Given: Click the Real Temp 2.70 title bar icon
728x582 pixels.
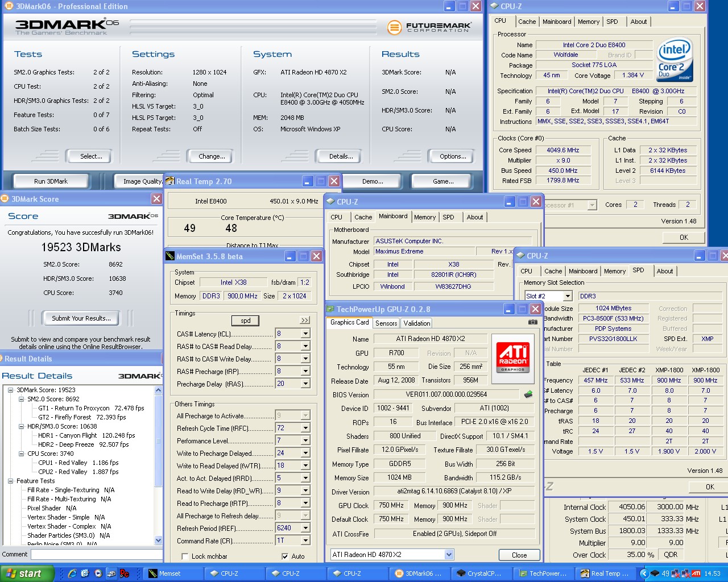Looking at the screenshot, I should [x=170, y=181].
